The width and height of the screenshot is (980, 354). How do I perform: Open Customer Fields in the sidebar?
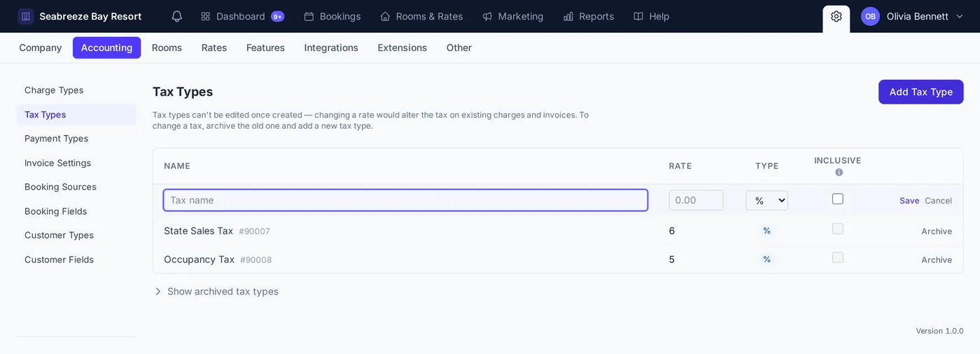[77, 260]
